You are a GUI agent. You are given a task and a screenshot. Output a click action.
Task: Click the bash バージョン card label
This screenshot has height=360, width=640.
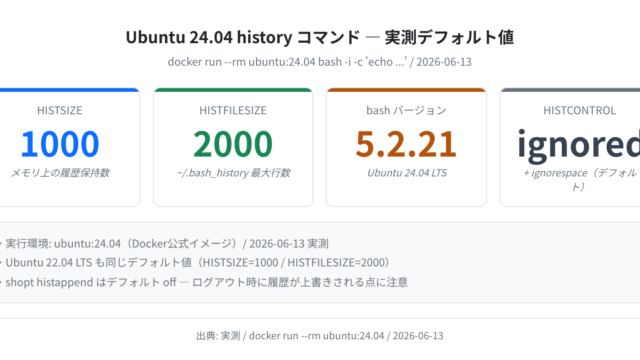(406, 110)
